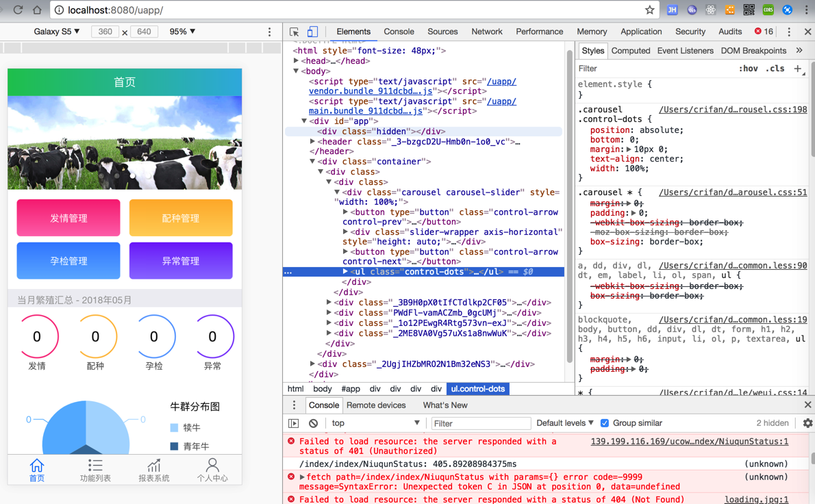Click the device width 360 field
The height and width of the screenshot is (504, 815).
pyautogui.click(x=105, y=32)
